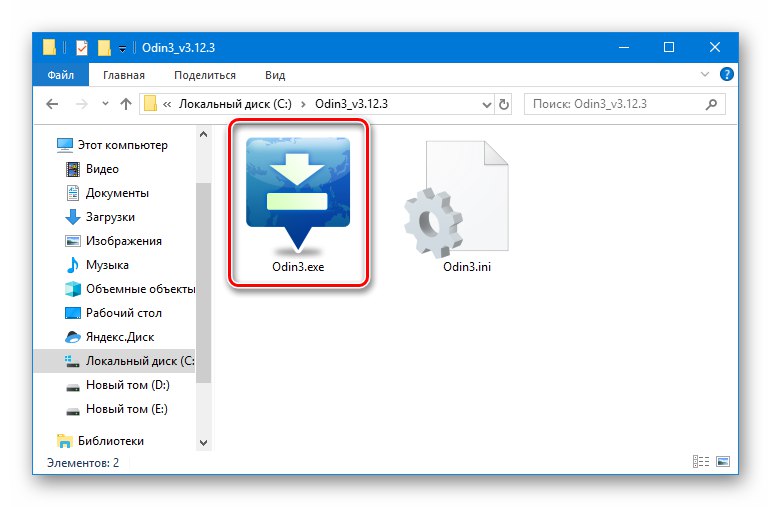This screenshot has height=507, width=771.
Task: Switch to details view layout icon
Action: (x=701, y=462)
